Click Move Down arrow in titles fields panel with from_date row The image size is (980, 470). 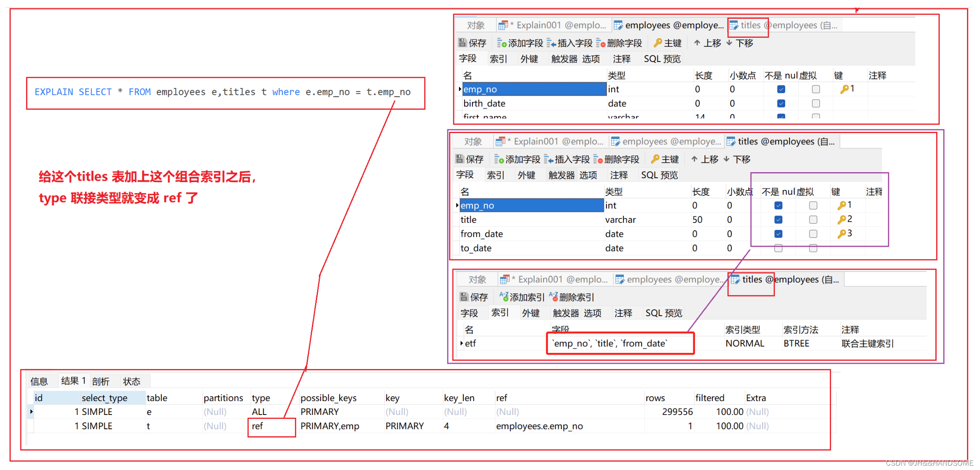coord(727,159)
